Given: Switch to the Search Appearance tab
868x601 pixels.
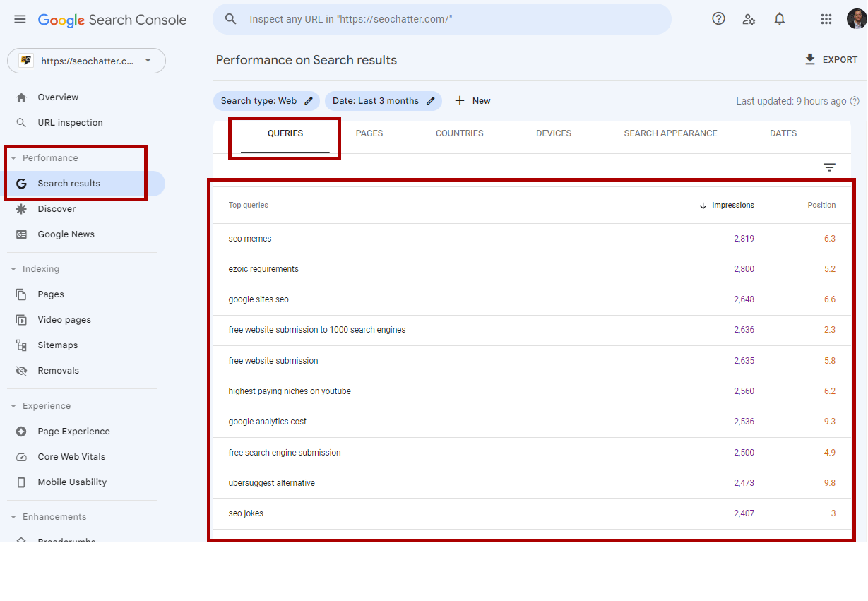Looking at the screenshot, I should (670, 133).
